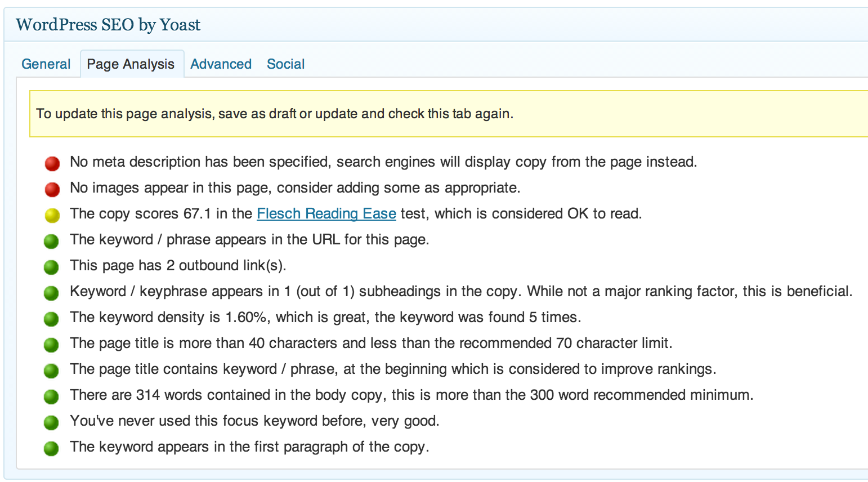Click green dot beside 314 words line
Viewport: 868px width, 482px height.
tap(51, 397)
